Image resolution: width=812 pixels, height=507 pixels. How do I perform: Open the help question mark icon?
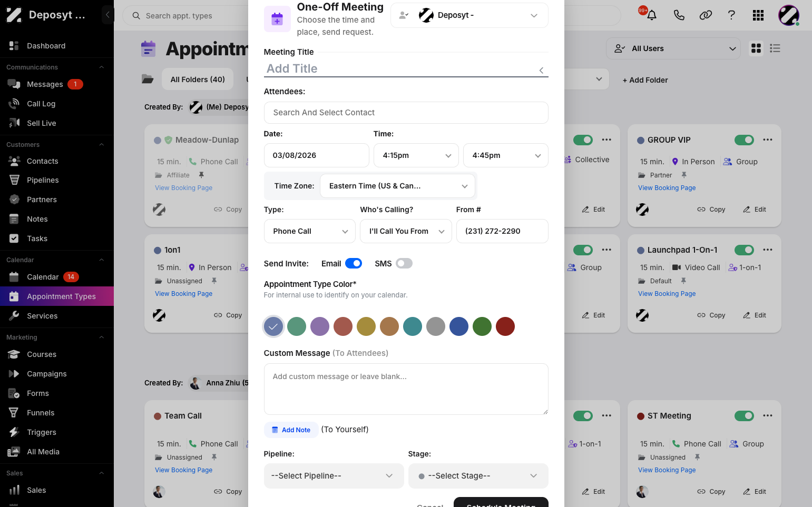tap(731, 15)
